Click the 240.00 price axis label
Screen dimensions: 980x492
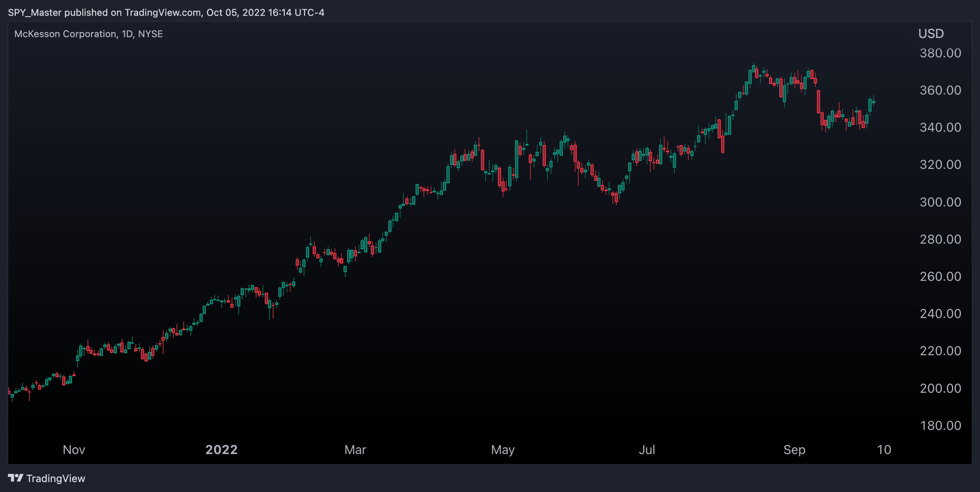[x=940, y=314]
